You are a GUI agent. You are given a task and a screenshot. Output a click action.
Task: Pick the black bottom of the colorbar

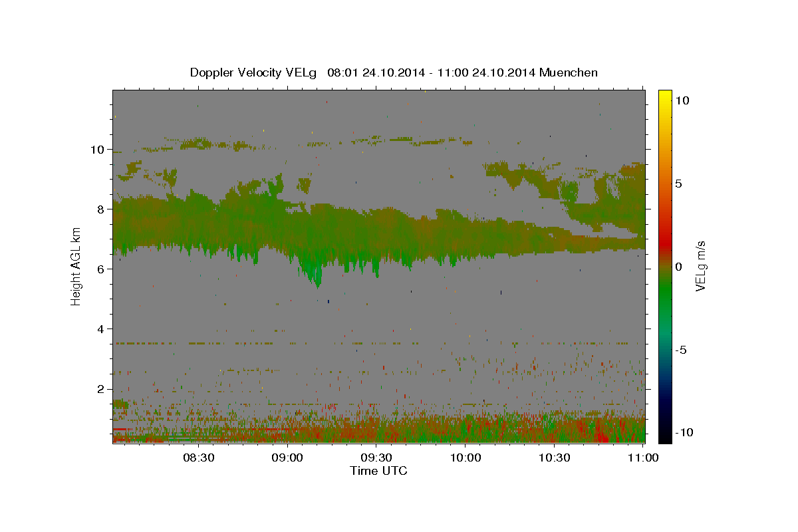point(665,436)
